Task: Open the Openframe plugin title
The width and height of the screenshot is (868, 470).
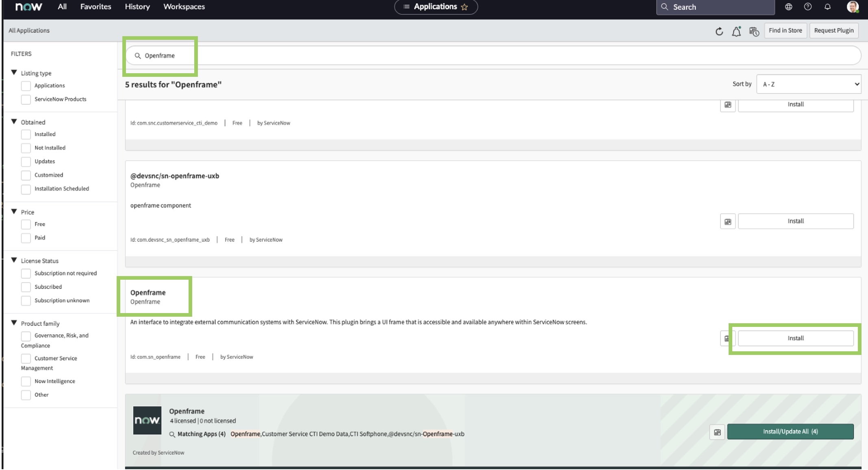Action: click(148, 292)
